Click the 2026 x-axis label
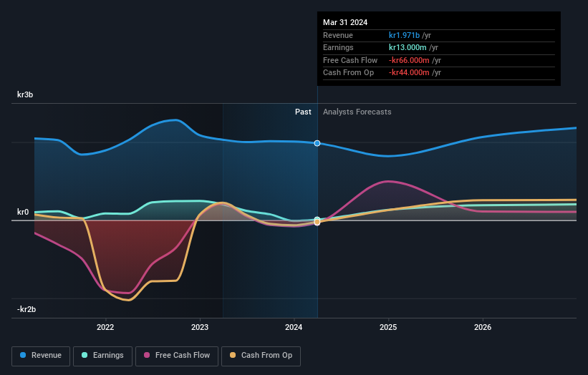Image resolution: width=588 pixels, height=375 pixels. coord(483,327)
